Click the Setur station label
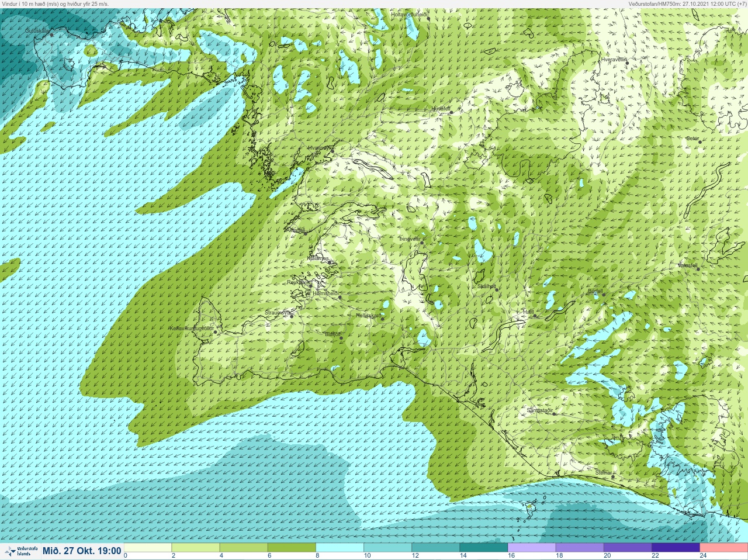Screen dimensions: 748x560 pos(692,139)
